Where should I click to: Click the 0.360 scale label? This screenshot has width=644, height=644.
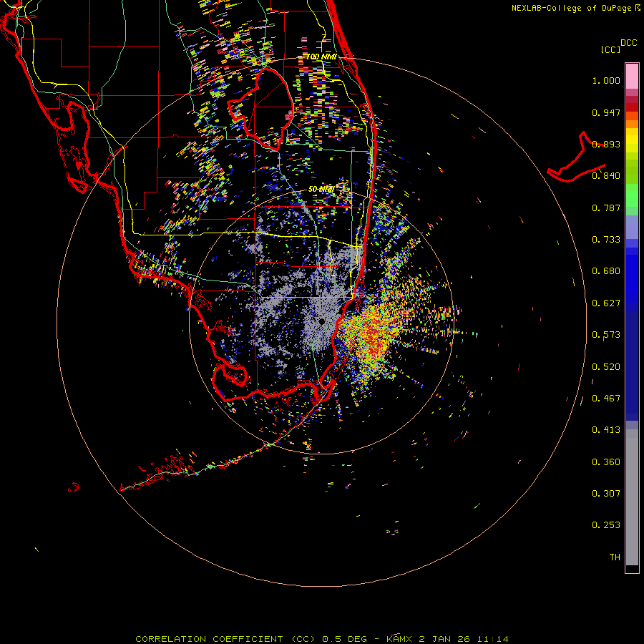point(606,462)
